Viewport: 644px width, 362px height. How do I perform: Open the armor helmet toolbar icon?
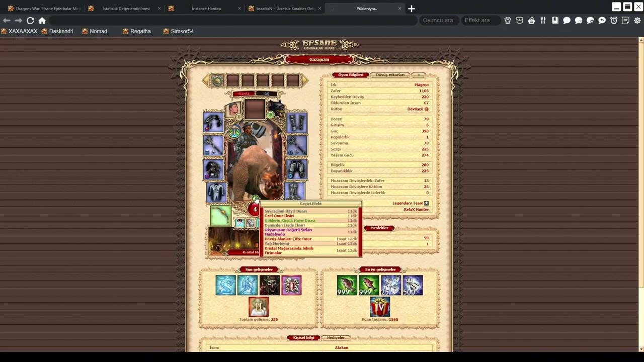point(508,21)
